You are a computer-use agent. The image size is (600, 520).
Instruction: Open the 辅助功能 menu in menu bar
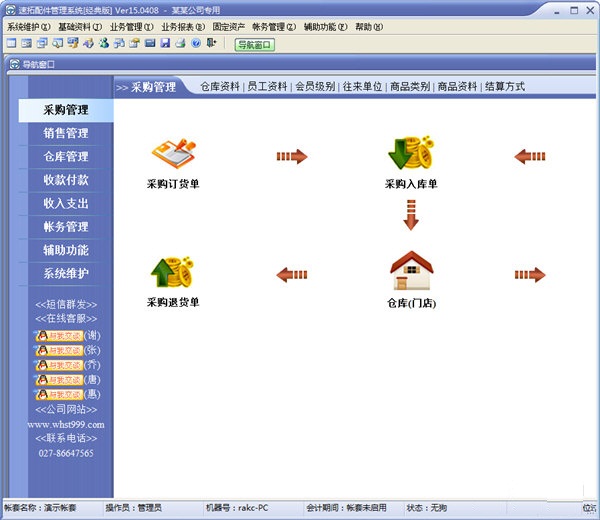[x=326, y=27]
